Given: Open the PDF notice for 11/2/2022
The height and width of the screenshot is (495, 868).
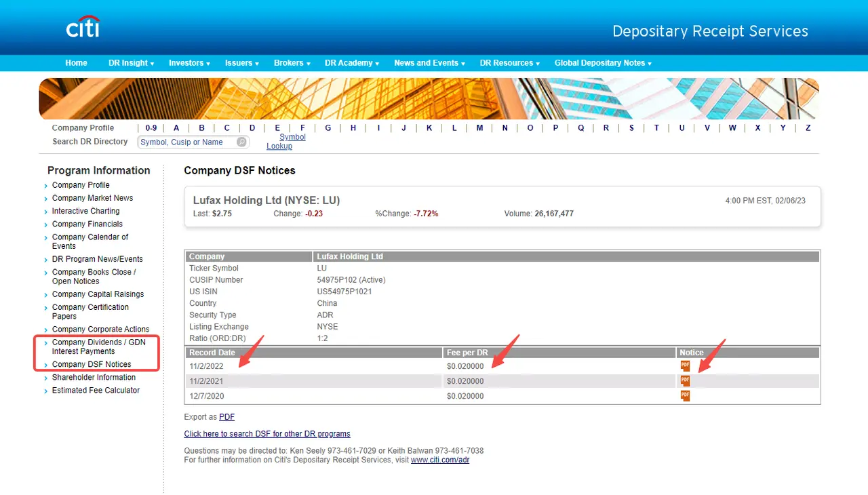Looking at the screenshot, I should click(x=685, y=366).
